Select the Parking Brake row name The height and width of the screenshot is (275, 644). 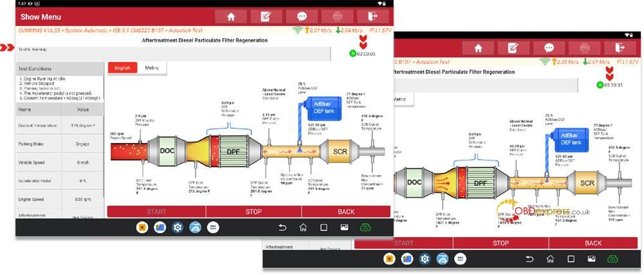coord(39,144)
